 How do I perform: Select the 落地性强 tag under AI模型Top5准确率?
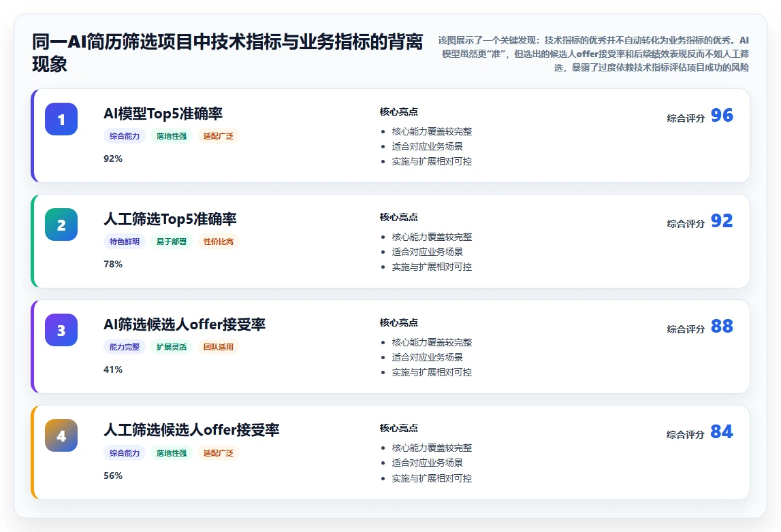172,136
